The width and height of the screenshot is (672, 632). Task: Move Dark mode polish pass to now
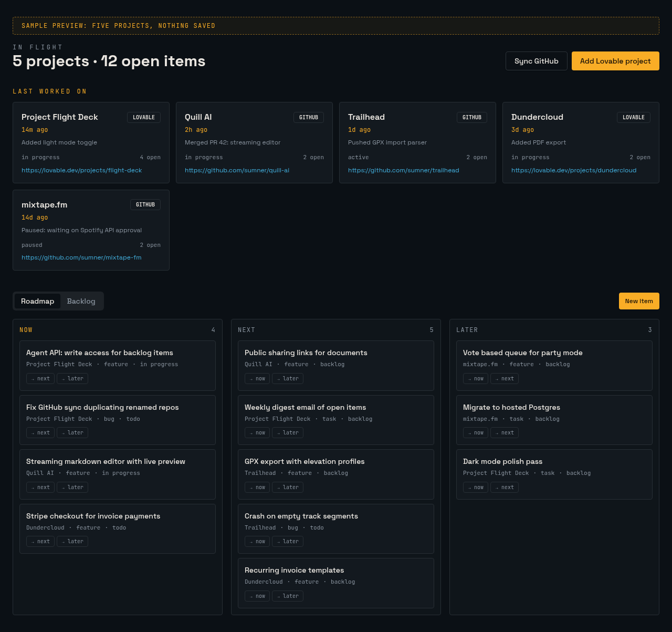coord(476,487)
